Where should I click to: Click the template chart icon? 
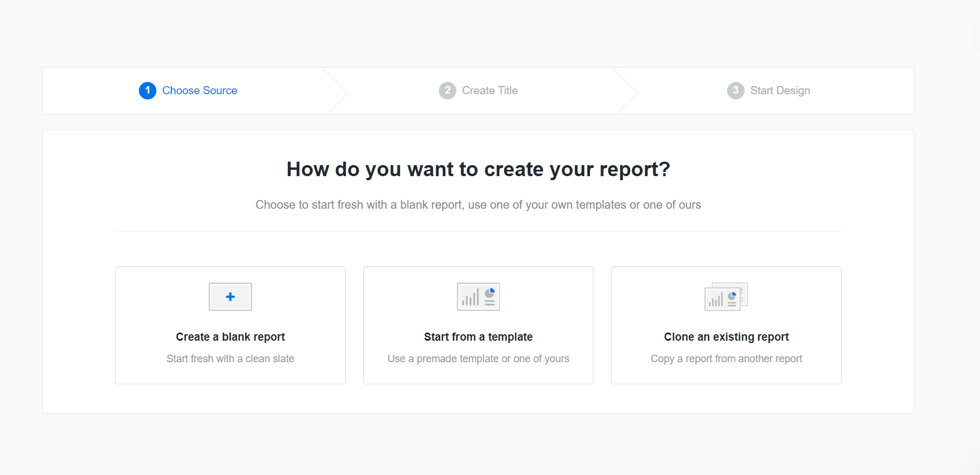coord(478,297)
